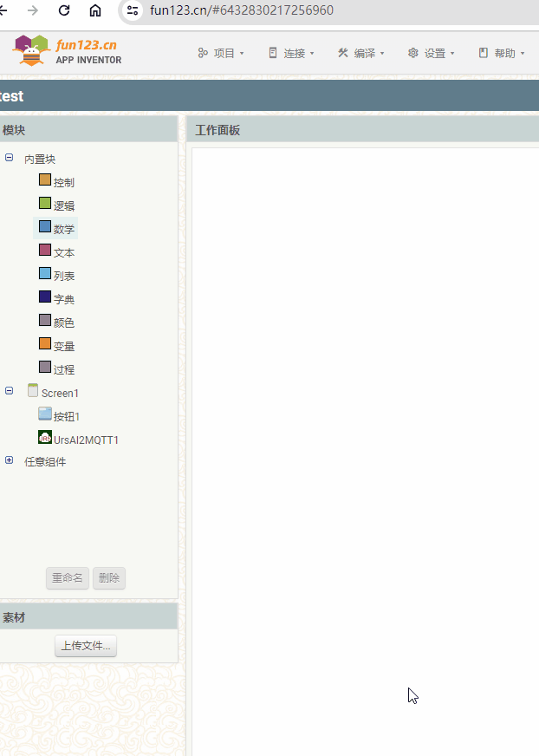The width and height of the screenshot is (539, 756).
Task: Open the 项目 menu
Action: coord(221,53)
